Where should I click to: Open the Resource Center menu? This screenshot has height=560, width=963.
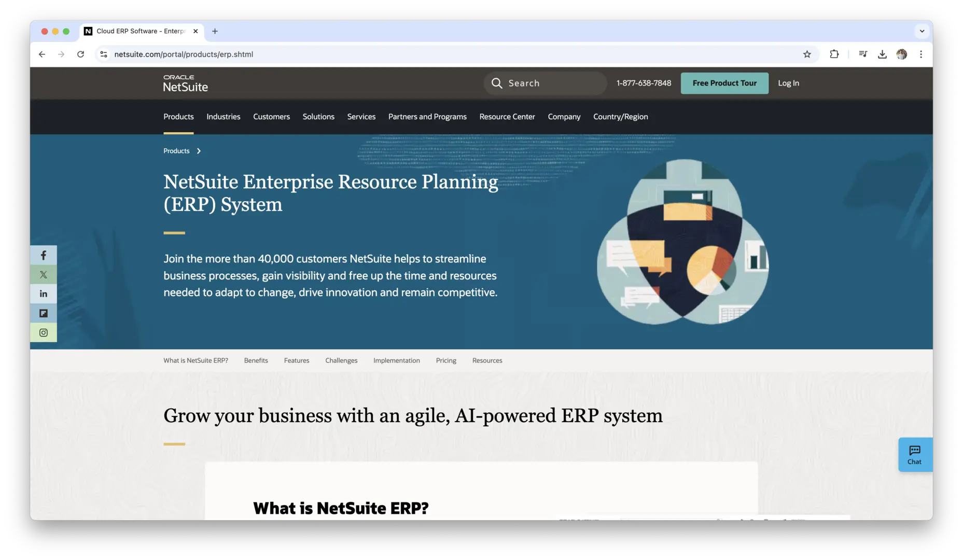[x=507, y=117]
